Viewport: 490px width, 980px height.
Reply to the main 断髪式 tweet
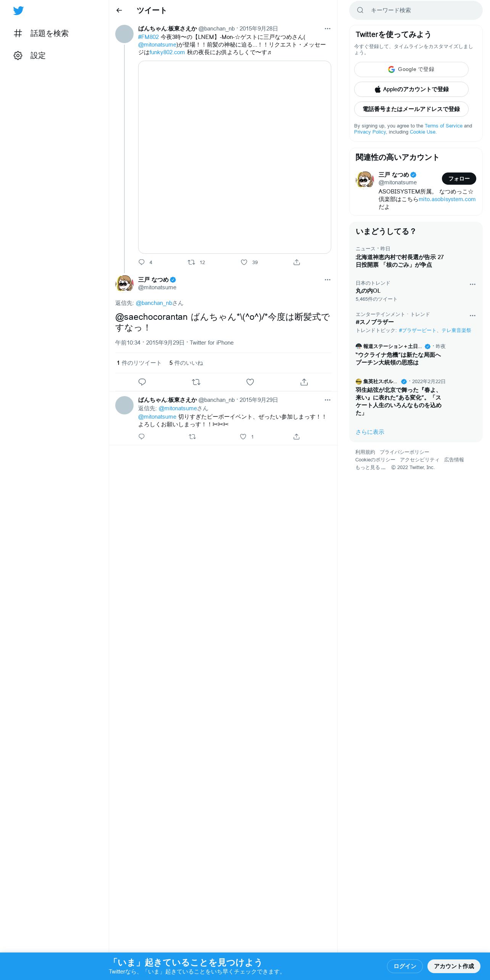tap(142, 382)
